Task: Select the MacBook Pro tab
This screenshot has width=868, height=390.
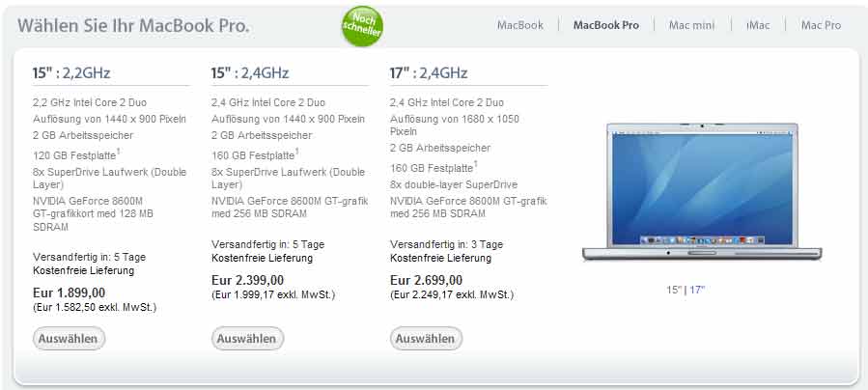Action: pyautogui.click(x=606, y=25)
